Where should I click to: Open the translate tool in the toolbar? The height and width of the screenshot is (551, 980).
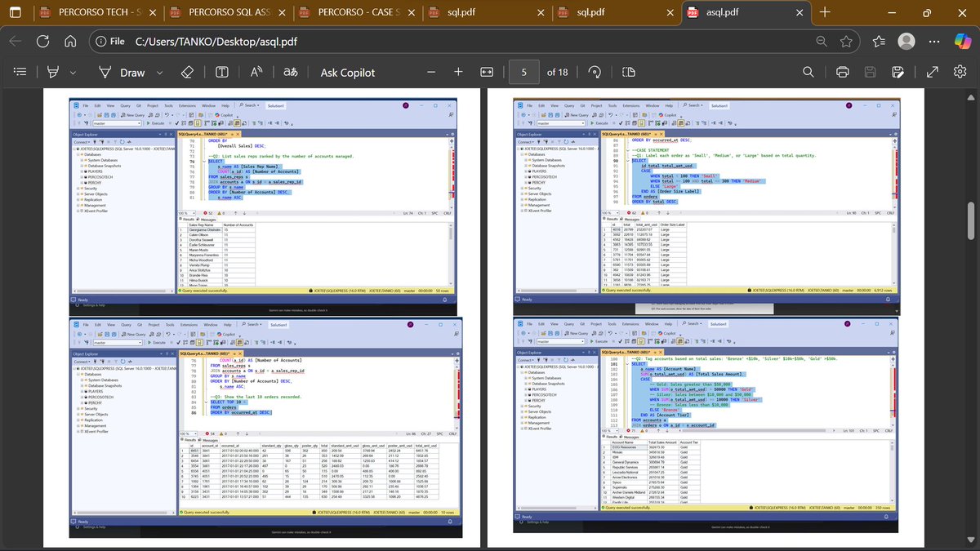coord(289,72)
